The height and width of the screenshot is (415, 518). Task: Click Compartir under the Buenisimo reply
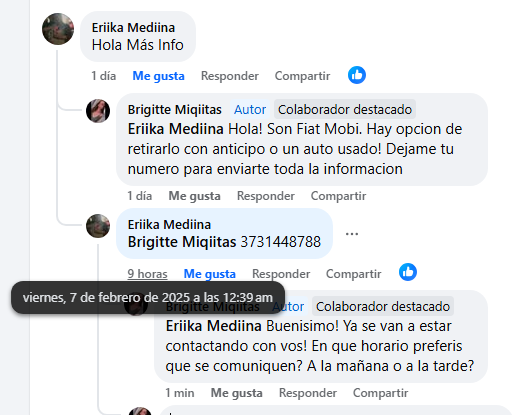(380, 393)
